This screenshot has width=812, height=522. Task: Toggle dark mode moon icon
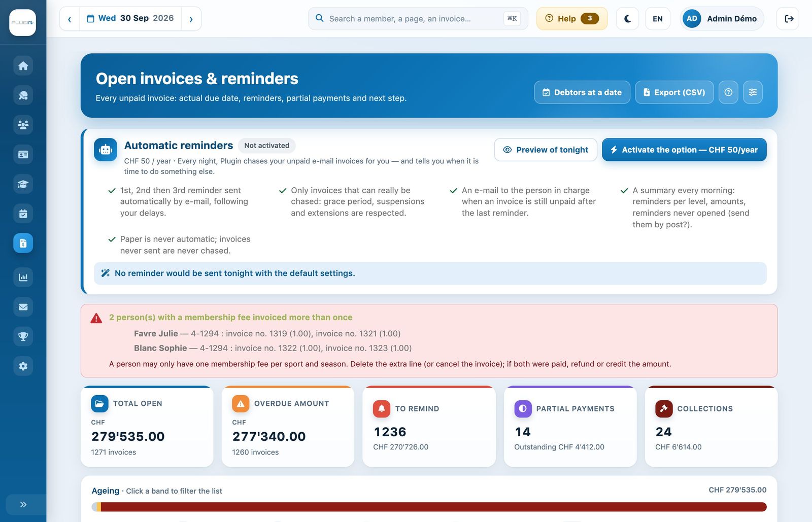(x=627, y=19)
